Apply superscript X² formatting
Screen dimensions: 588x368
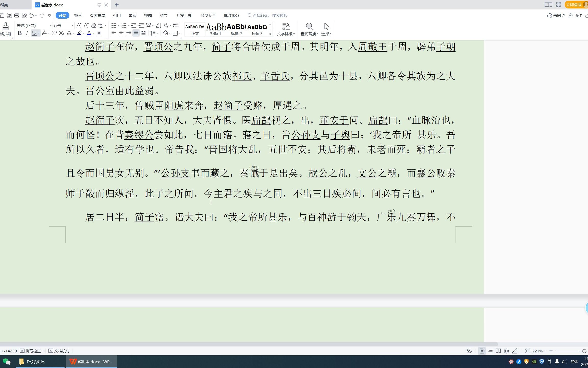click(x=54, y=33)
